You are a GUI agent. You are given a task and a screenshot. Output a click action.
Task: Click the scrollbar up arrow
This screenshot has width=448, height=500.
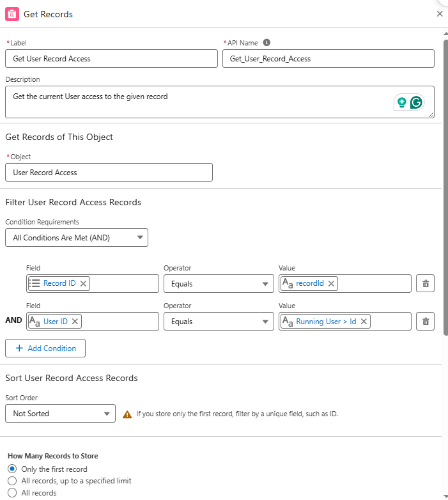pyautogui.click(x=445, y=33)
